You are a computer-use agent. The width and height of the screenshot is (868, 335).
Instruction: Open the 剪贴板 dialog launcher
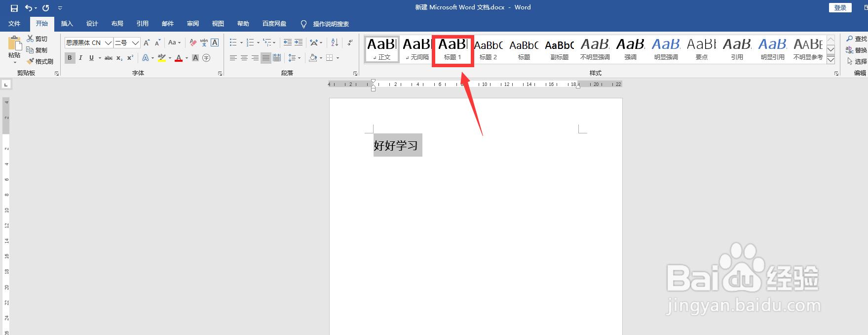click(57, 74)
